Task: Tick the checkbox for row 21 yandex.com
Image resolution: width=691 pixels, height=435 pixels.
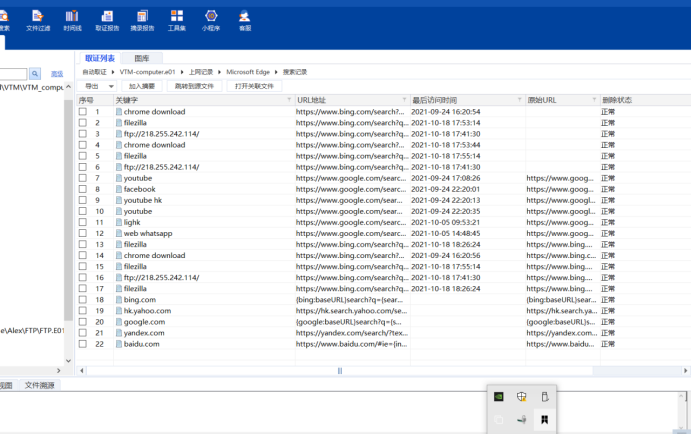Action: click(x=82, y=333)
